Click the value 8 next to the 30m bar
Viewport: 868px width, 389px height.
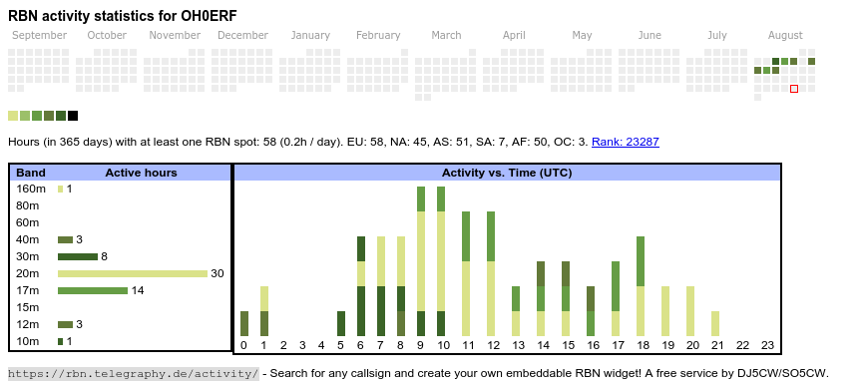click(104, 256)
